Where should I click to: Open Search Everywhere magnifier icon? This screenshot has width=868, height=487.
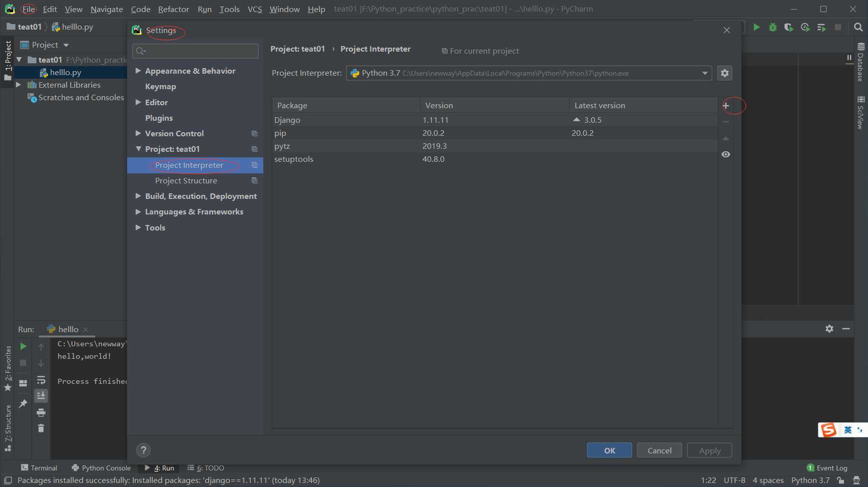click(858, 27)
